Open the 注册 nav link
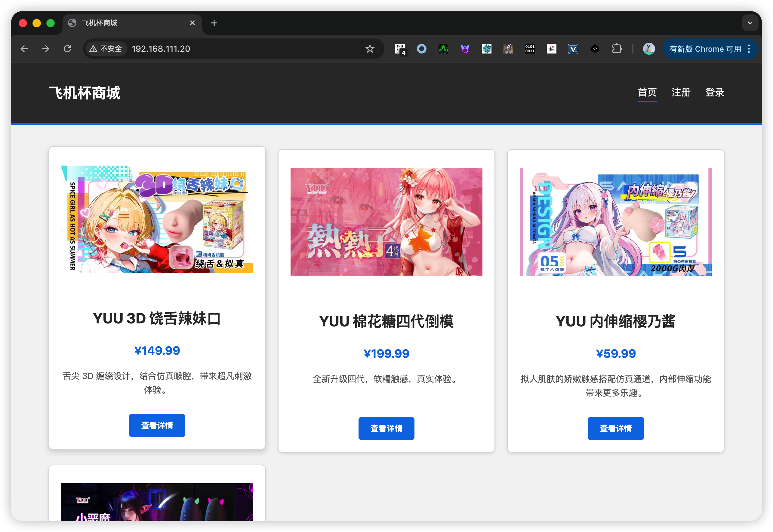Viewport: 773px width, 532px height. coord(681,92)
